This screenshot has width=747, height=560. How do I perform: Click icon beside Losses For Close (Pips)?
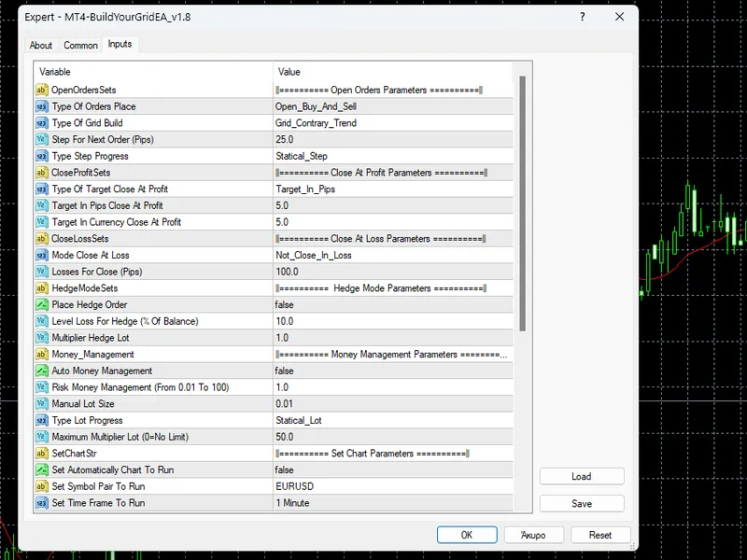(x=42, y=272)
